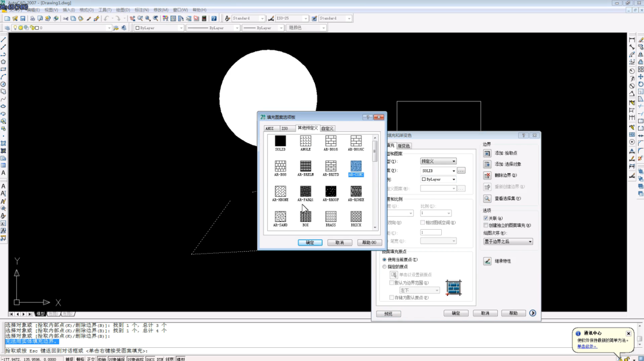Click the 继承特性 (inherit properties) icon

(x=487, y=261)
